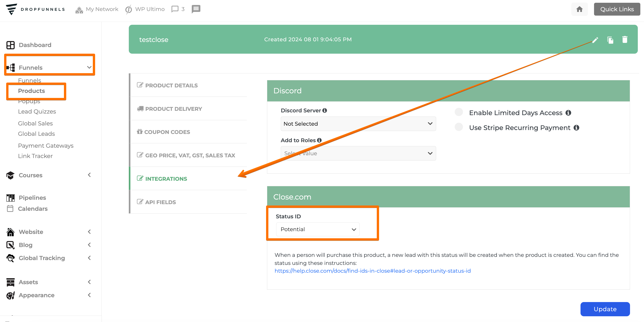Expand the Global Tracking chevron

coord(89,258)
